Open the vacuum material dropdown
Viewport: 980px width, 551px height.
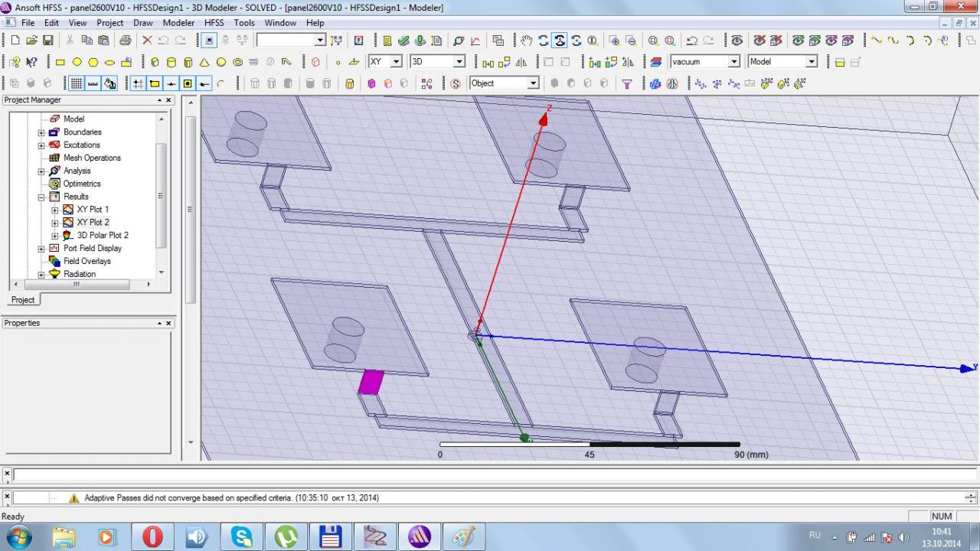[733, 62]
